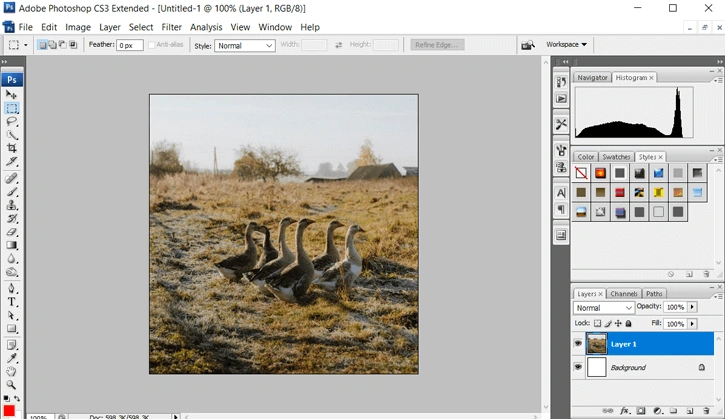The image size is (725, 419).
Task: Select the Clone Stamp tool
Action: point(12,205)
